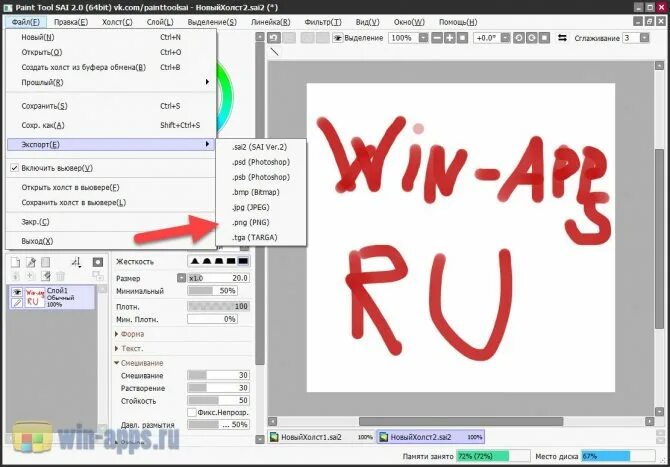This screenshot has height=467, width=670.
Task: Switch to the НовыйХолст1.sai2 tab
Action: [x=322, y=437]
